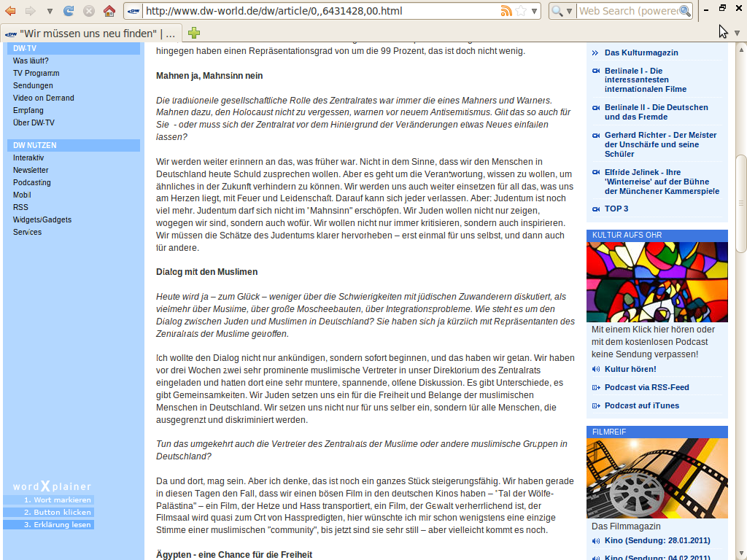Click wordXplainer "1. Wort markieren" button
Viewport: 747px width, 560px height.
pos(49,500)
